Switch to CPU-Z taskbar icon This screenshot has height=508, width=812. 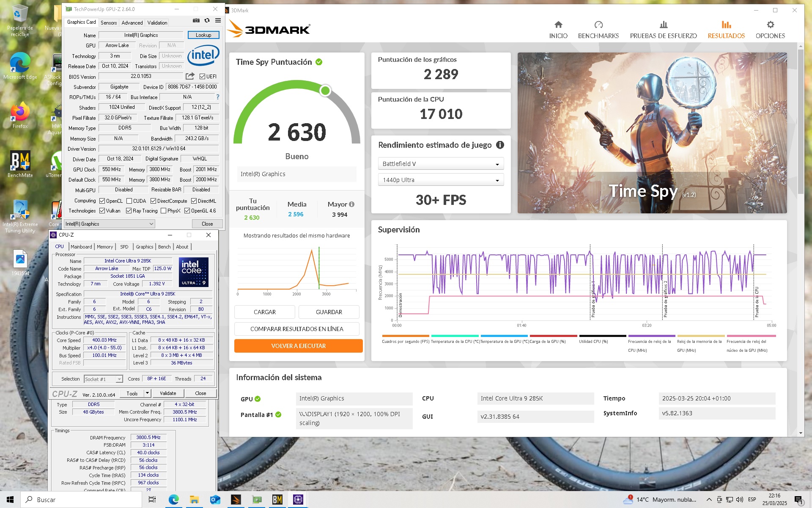tap(298, 500)
